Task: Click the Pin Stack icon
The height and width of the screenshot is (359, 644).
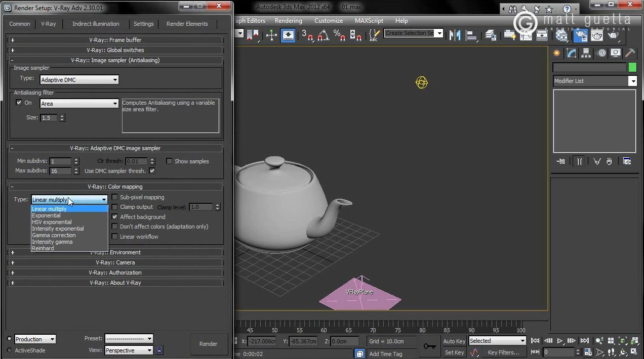Action: coord(561,161)
